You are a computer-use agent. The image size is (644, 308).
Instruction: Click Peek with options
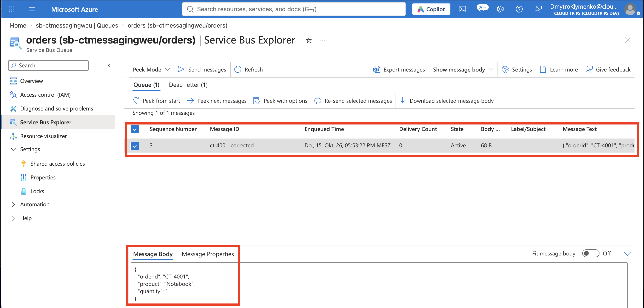(280, 101)
